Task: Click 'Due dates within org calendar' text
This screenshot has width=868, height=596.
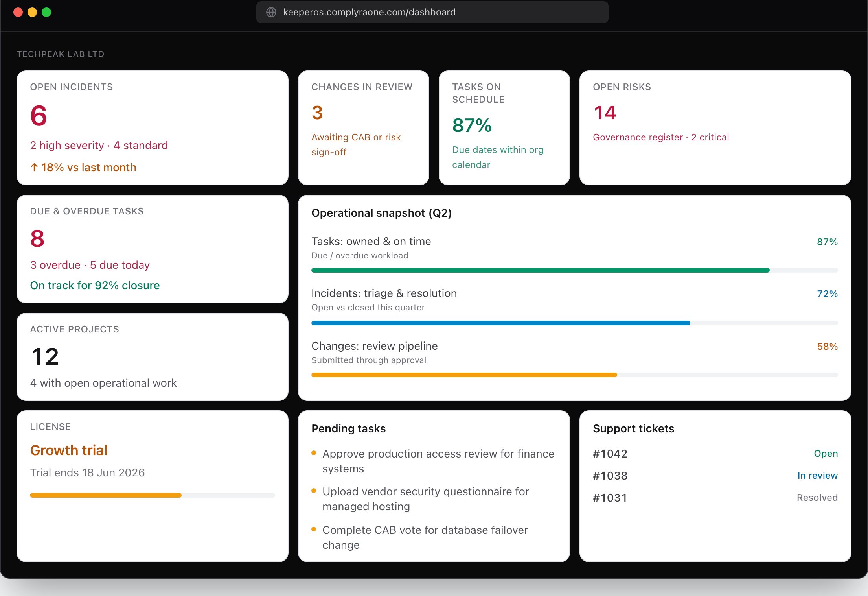Action: point(498,157)
